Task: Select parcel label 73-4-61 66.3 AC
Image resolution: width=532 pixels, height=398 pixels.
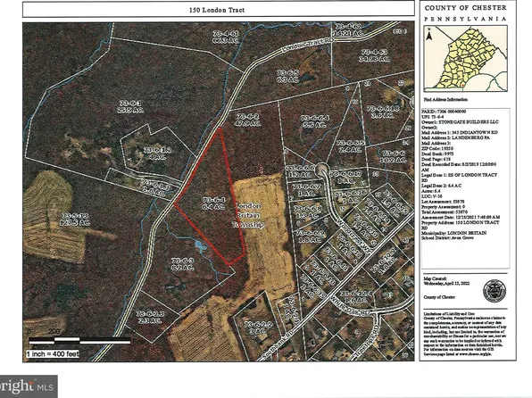Action: click(226, 37)
